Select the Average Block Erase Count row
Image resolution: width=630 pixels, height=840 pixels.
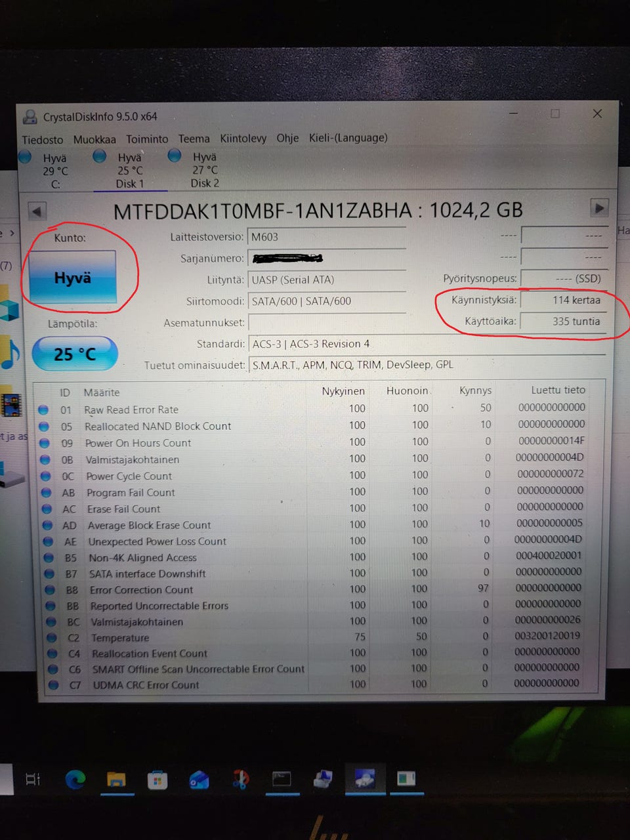(x=318, y=524)
